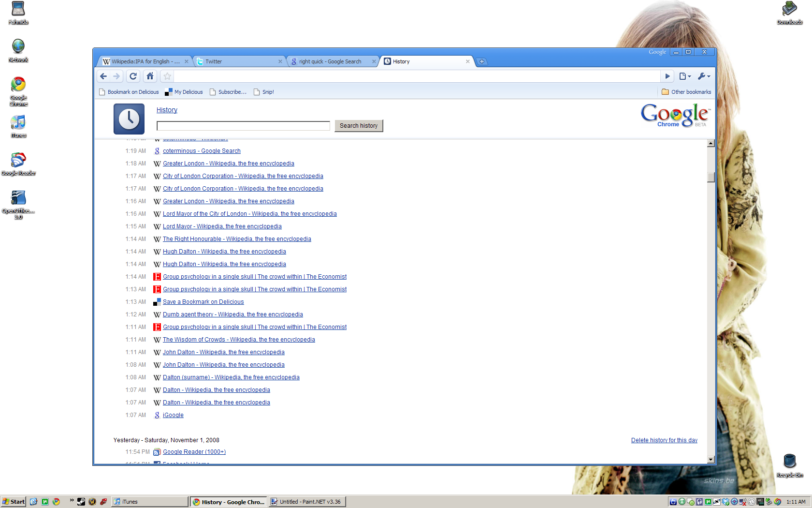Image resolution: width=812 pixels, height=508 pixels.
Task: Click the History heading link
Action: [x=167, y=110]
